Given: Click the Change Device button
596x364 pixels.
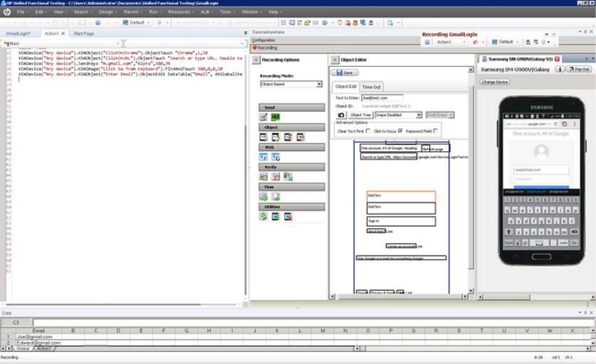Looking at the screenshot, I should [x=494, y=83].
